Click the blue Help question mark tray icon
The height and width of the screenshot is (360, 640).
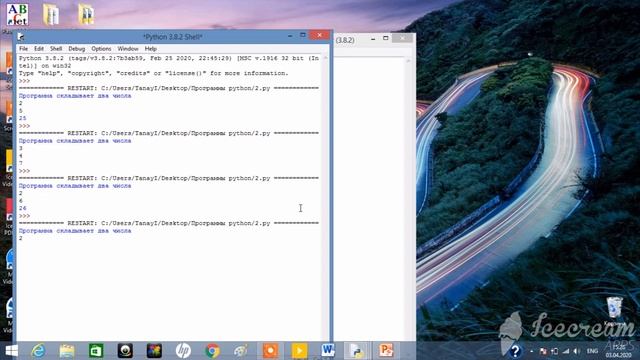point(515,351)
